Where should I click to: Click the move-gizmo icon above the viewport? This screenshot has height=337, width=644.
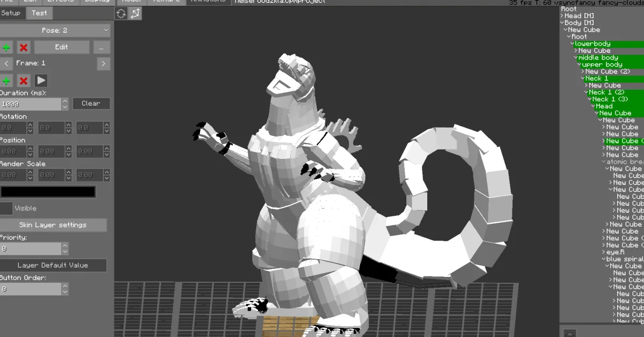(135, 14)
